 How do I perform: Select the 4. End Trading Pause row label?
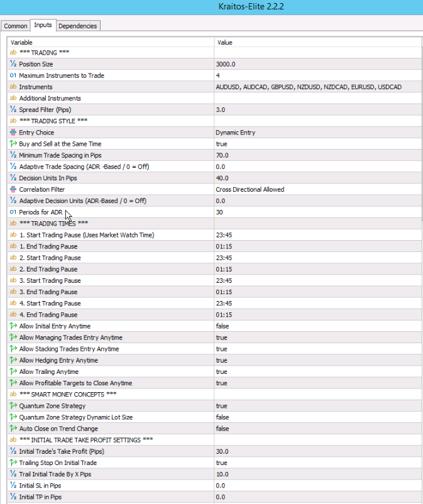[x=48, y=315]
